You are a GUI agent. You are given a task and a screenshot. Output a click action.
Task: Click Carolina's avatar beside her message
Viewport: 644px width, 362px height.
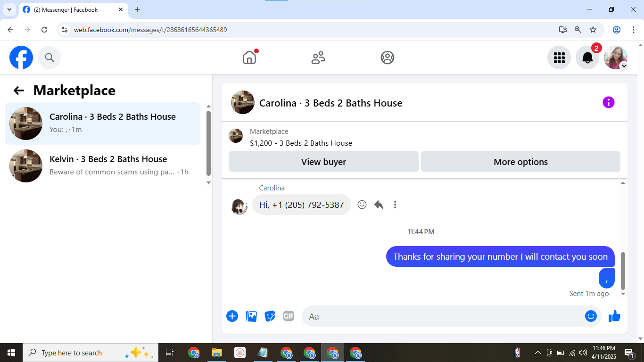(239, 206)
